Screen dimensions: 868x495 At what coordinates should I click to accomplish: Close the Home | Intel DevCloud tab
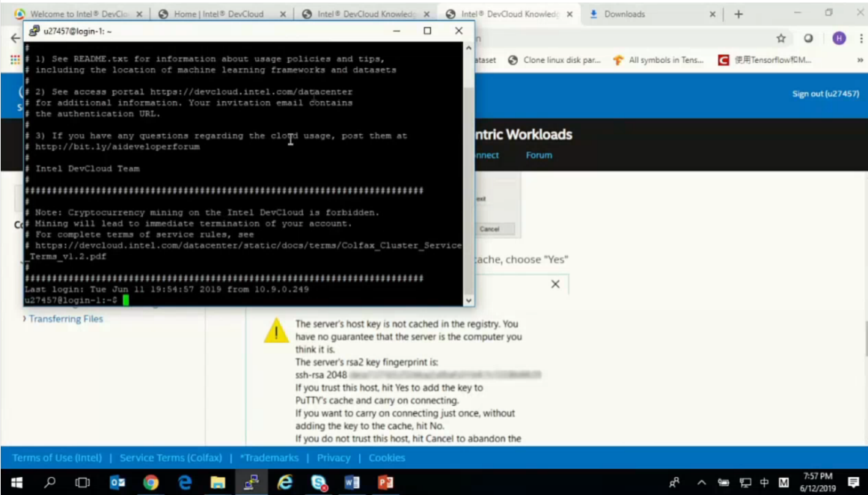(x=283, y=14)
